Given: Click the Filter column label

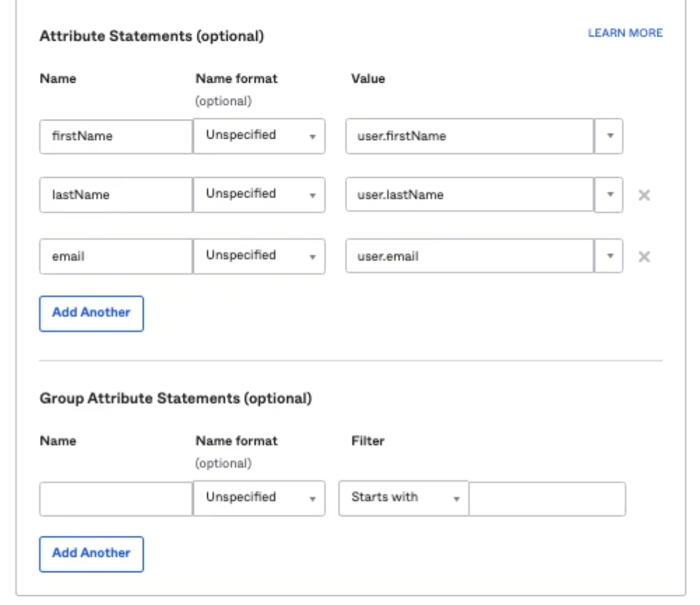Looking at the screenshot, I should pos(368,441).
